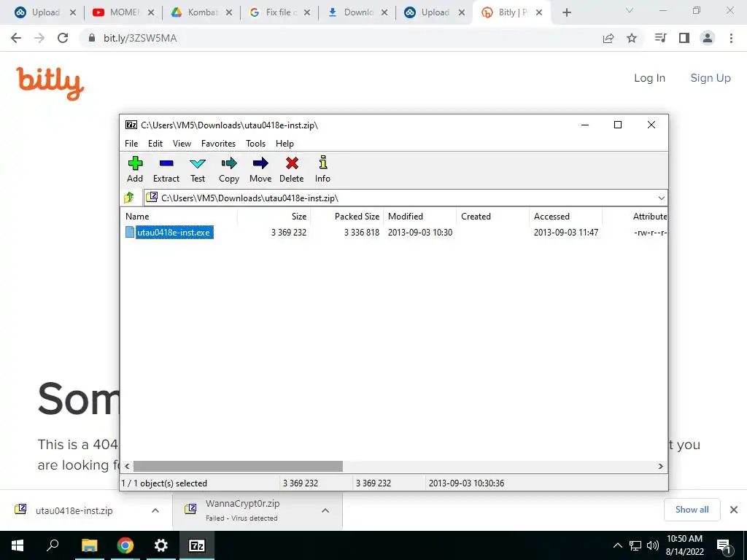
Task: Click the Bitly logo
Action: pos(50,83)
